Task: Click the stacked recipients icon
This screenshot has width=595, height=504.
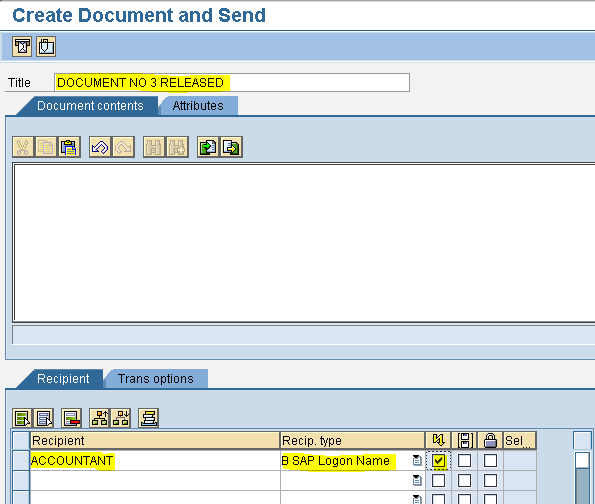Action: point(148,418)
